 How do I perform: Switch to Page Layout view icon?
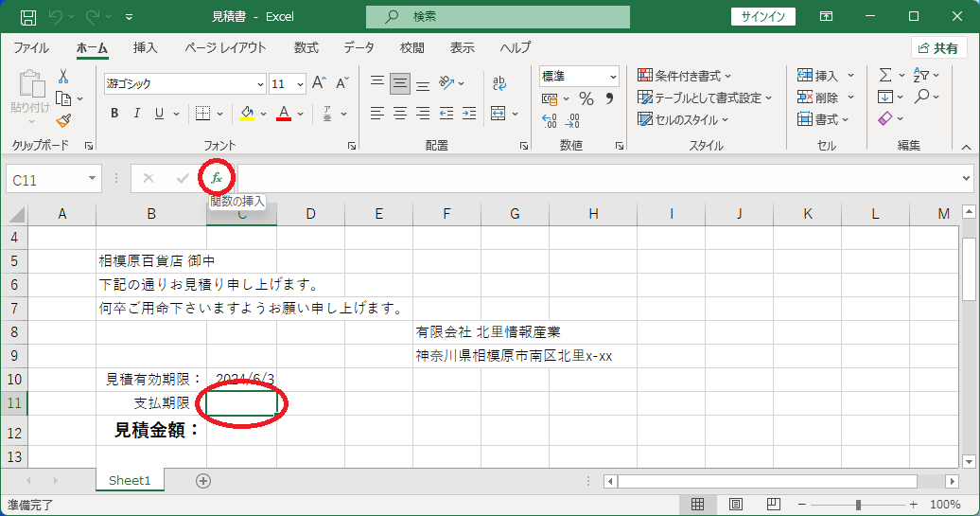click(x=736, y=504)
